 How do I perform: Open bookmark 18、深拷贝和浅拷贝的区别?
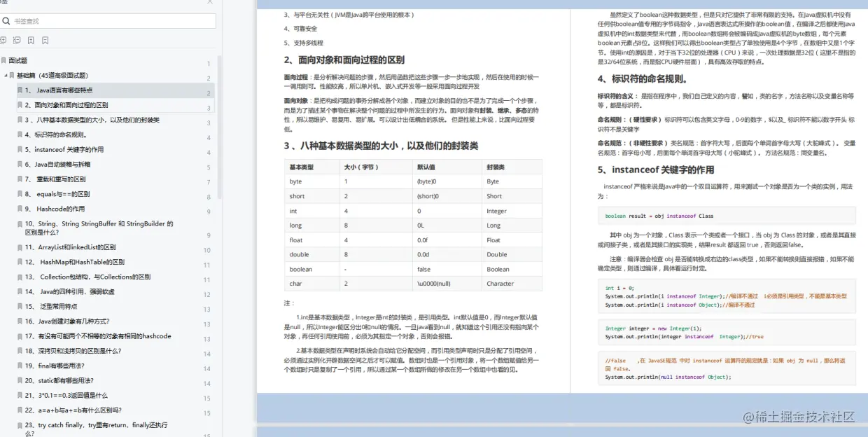[x=73, y=351]
